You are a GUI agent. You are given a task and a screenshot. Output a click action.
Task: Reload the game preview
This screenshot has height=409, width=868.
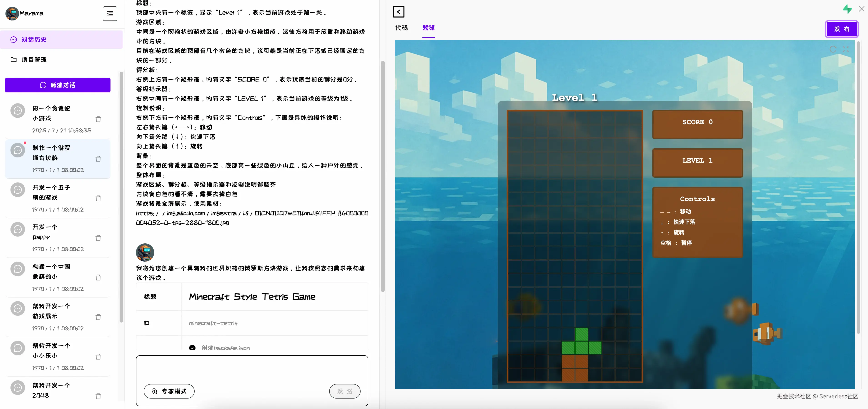pyautogui.click(x=833, y=49)
